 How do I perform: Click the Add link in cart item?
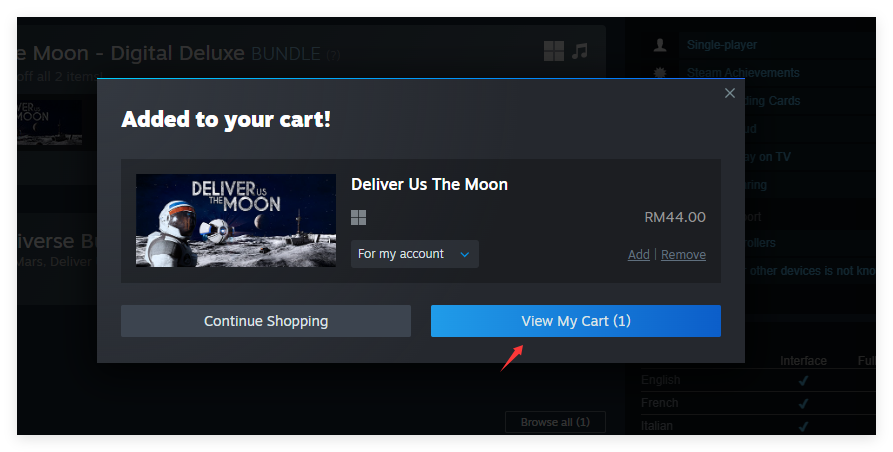click(638, 254)
